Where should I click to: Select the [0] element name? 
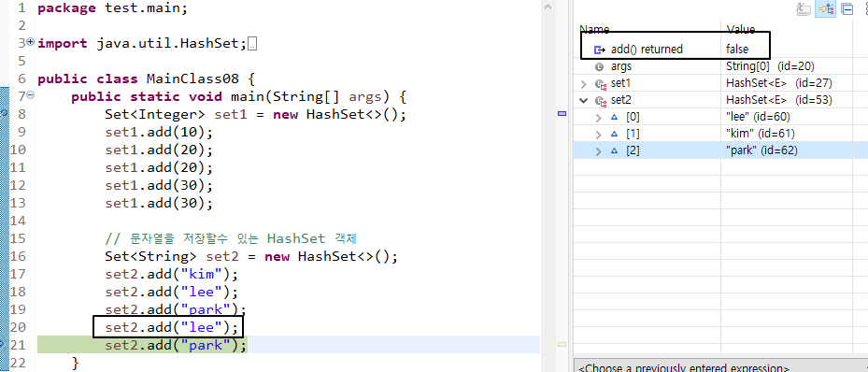pos(633,117)
